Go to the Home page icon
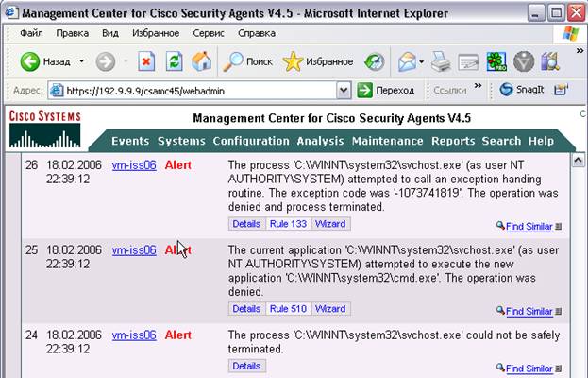 [x=201, y=61]
